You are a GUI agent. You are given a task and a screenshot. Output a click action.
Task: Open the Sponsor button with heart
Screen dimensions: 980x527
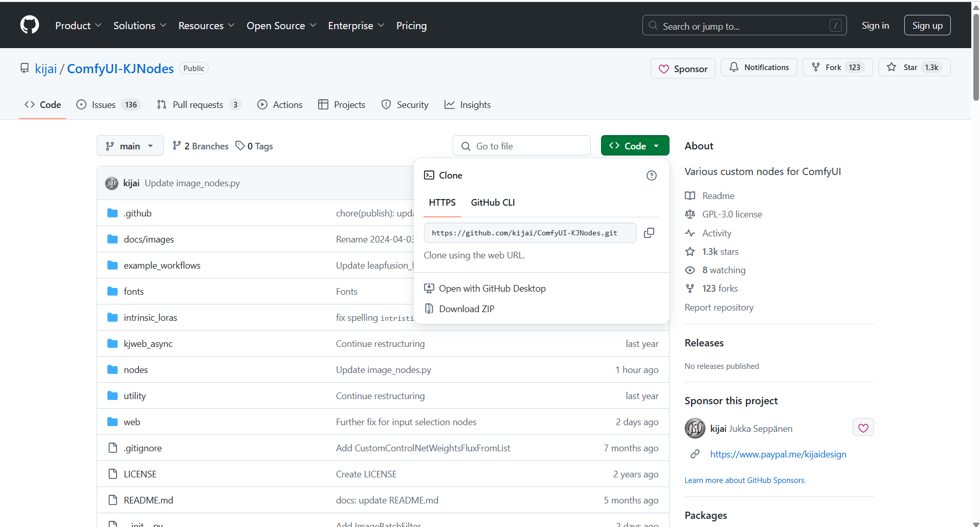[x=683, y=69]
